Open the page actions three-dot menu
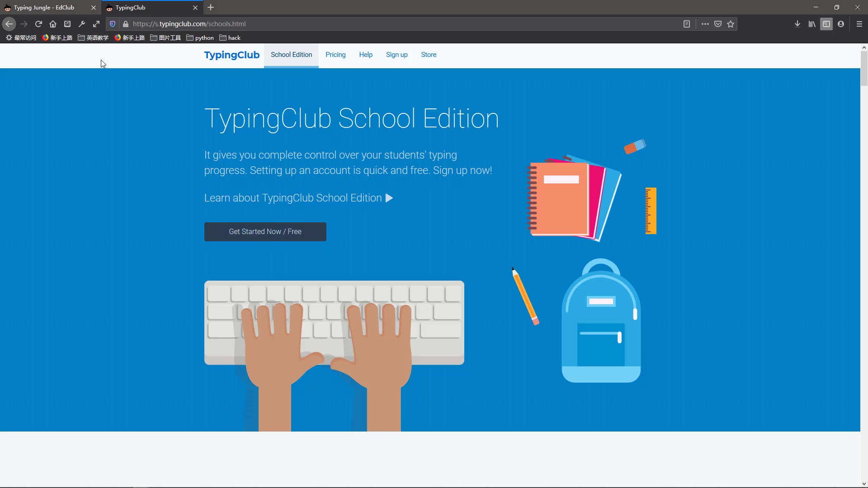 tap(705, 24)
